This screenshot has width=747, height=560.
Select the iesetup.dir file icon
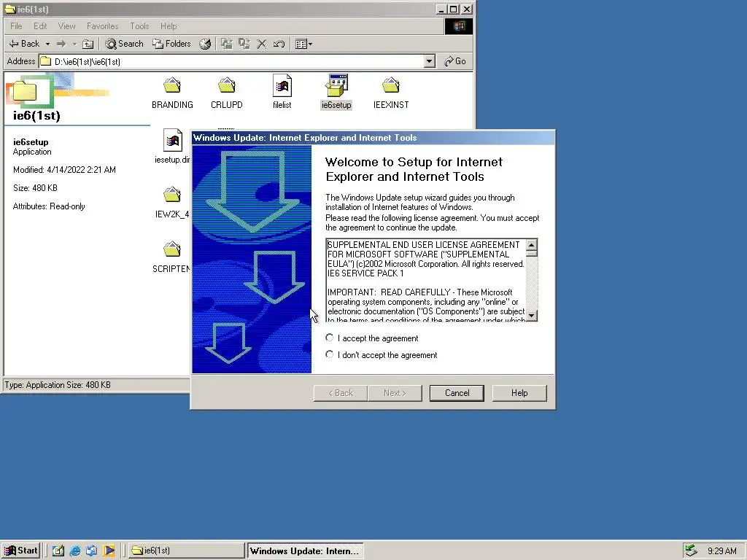(x=172, y=141)
